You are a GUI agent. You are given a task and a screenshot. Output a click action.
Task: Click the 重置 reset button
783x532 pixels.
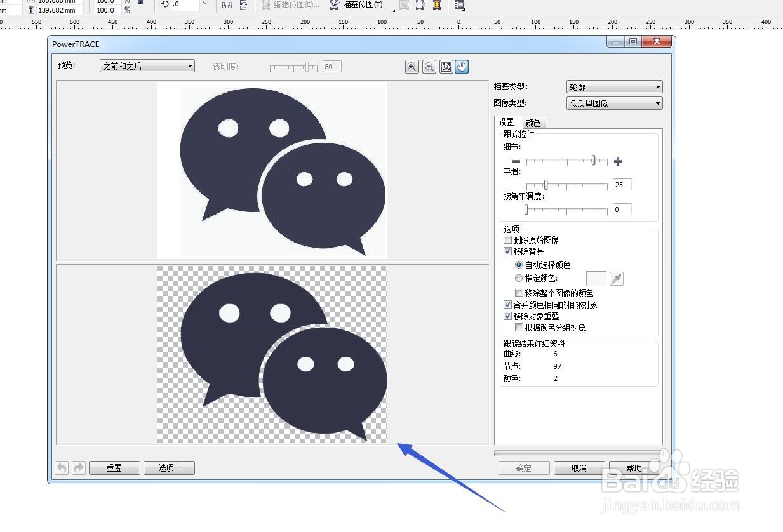pyautogui.click(x=114, y=467)
